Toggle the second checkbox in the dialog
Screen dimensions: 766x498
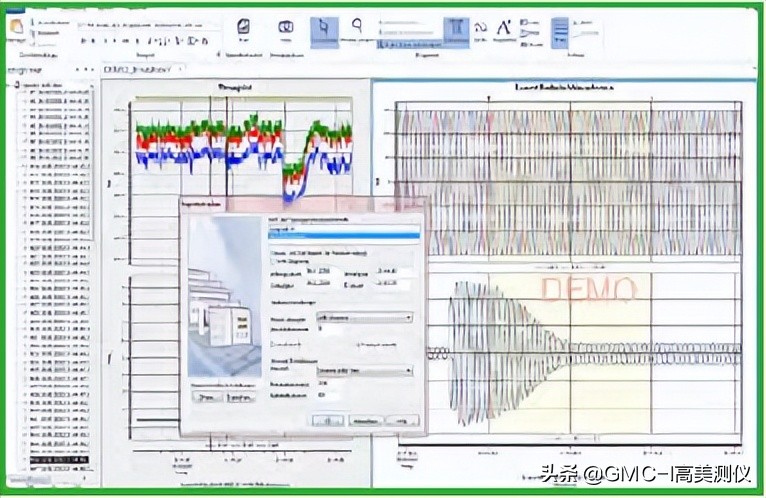(274, 261)
